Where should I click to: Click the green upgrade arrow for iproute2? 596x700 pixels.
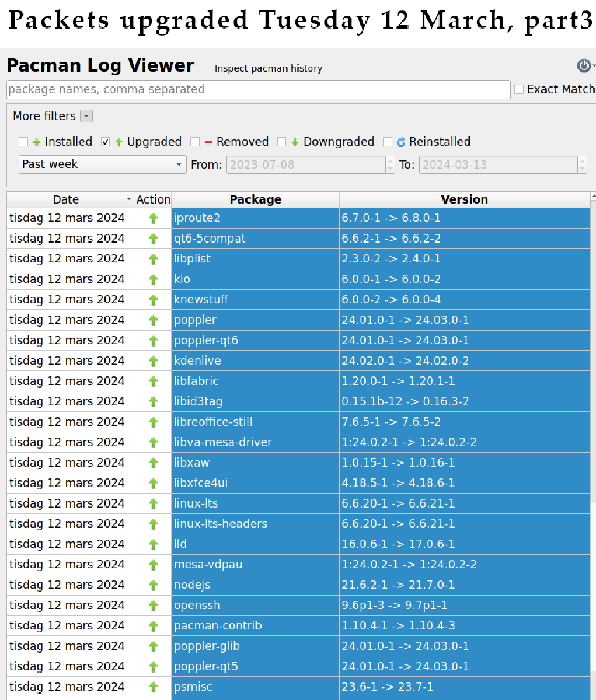point(153,219)
